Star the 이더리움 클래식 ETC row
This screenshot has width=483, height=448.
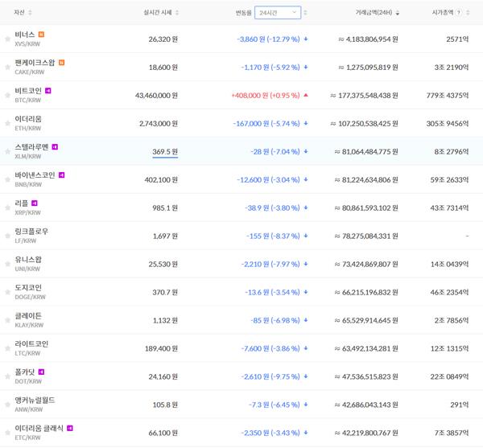coord(8,433)
